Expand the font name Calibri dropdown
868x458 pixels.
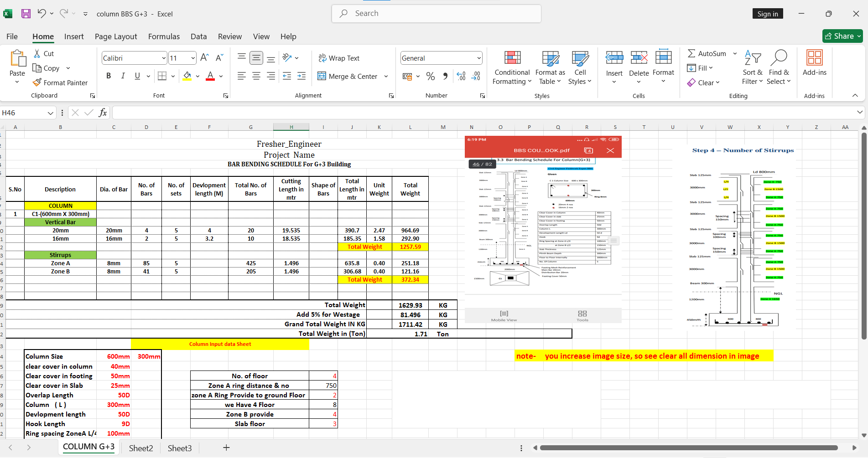click(164, 58)
